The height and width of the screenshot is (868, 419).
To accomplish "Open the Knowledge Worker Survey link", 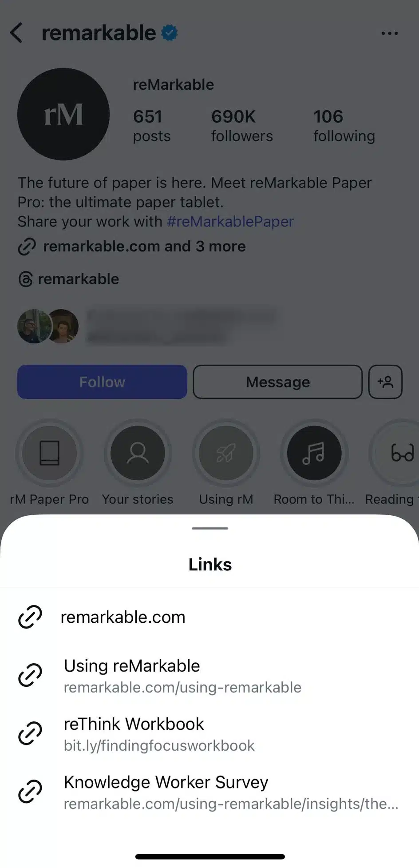I will [x=209, y=792].
